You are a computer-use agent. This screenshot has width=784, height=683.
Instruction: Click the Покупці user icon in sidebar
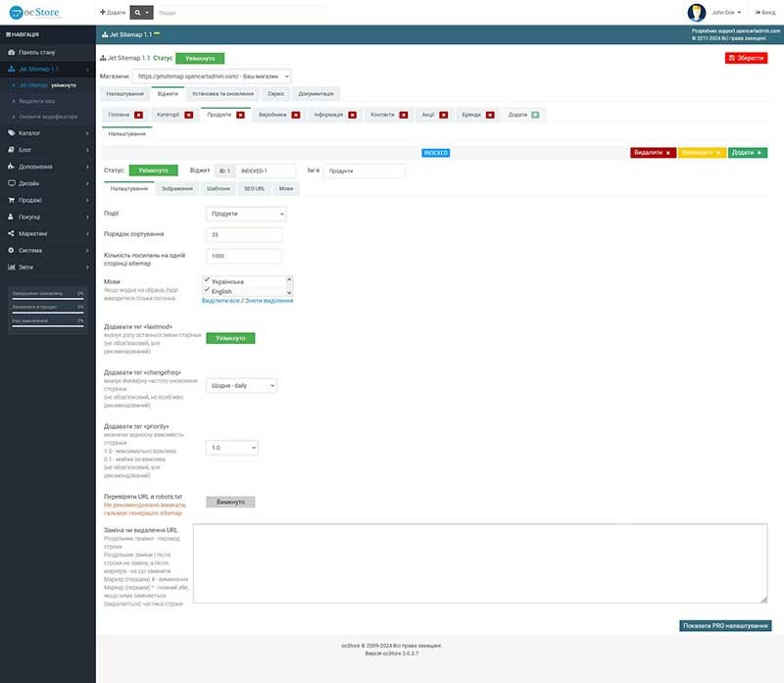point(11,217)
